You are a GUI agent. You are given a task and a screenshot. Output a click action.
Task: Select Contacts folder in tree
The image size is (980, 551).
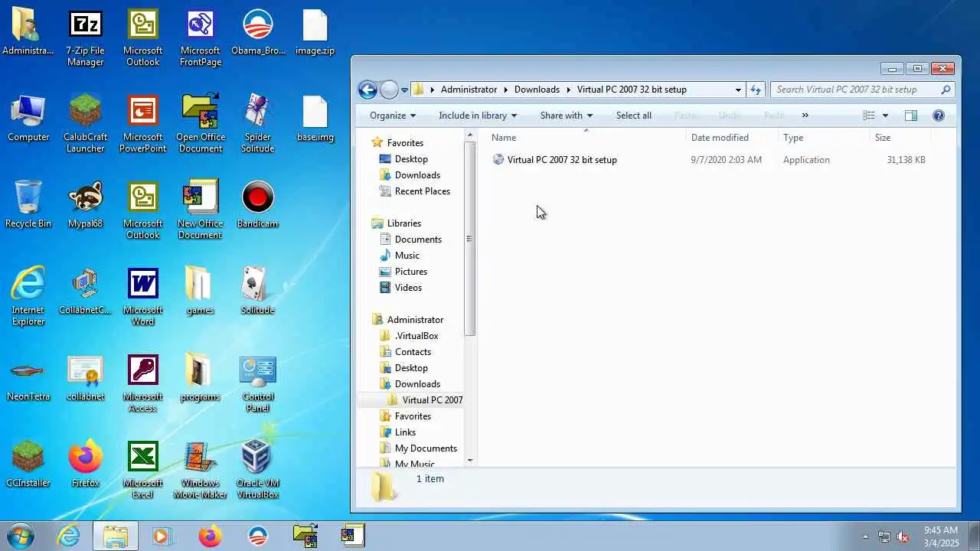[413, 352]
